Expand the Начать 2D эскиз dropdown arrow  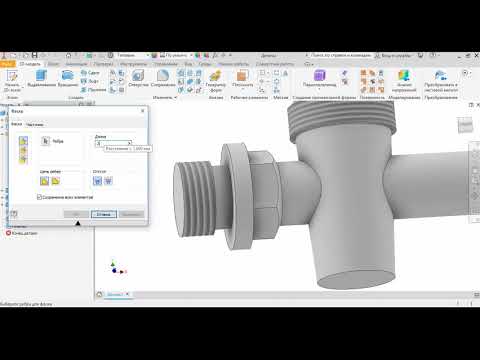(23, 88)
